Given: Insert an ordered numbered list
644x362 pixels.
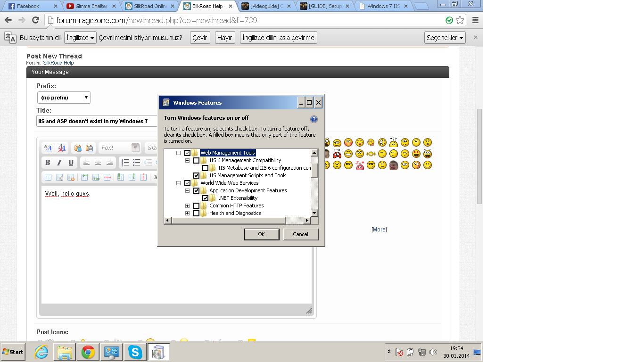Looking at the screenshot, I should coord(125,163).
